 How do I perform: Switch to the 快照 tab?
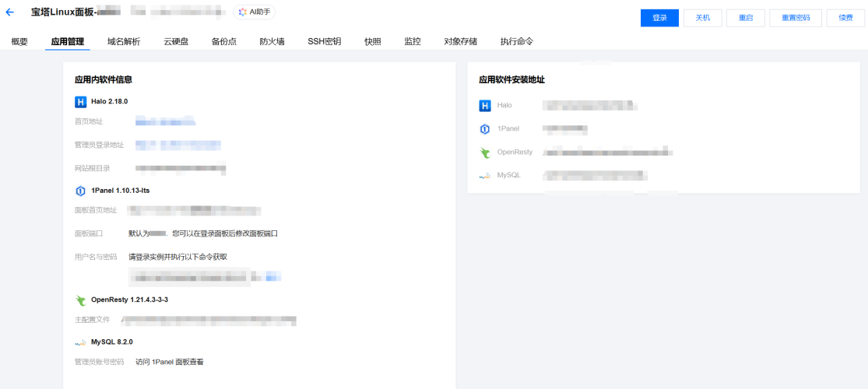coord(373,41)
